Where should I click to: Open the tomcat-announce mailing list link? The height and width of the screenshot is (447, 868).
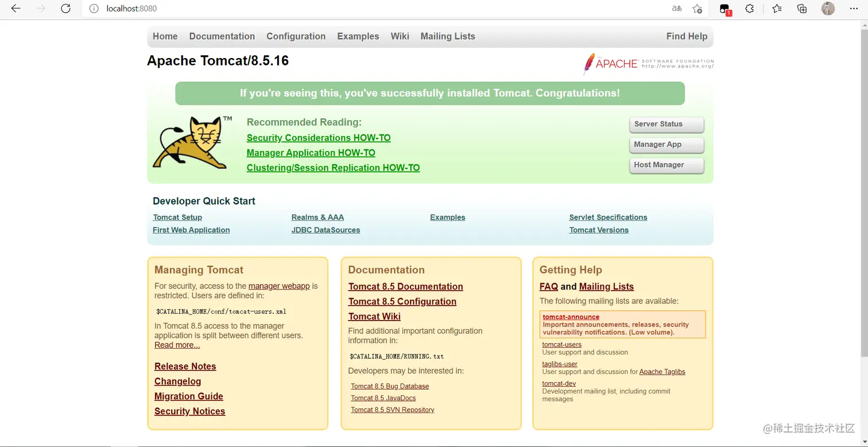[571, 317]
